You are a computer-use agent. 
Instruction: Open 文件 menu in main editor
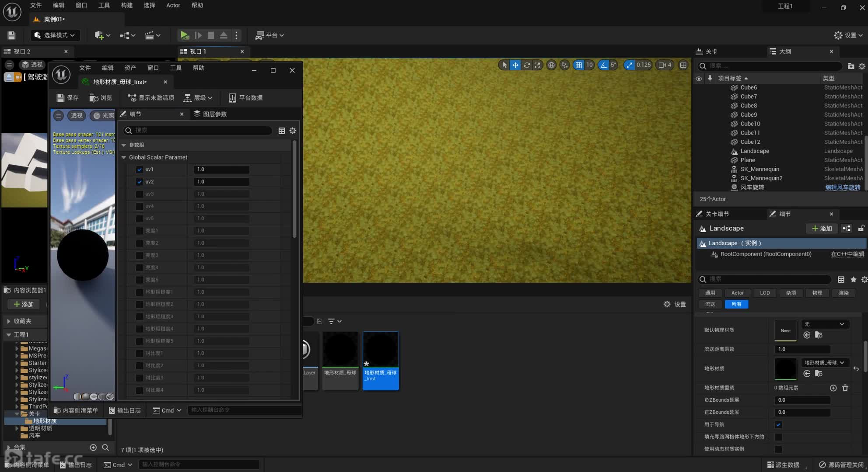pos(36,5)
